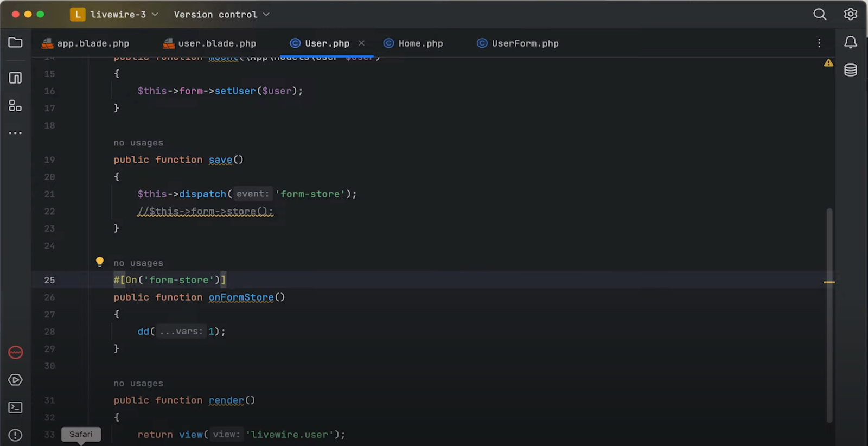Switch to Home.php tab

[413, 43]
